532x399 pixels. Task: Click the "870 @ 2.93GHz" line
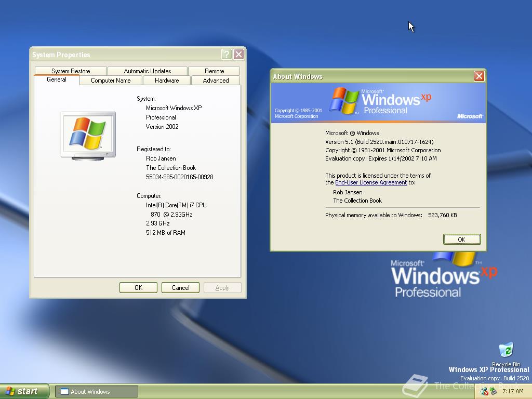(171, 215)
